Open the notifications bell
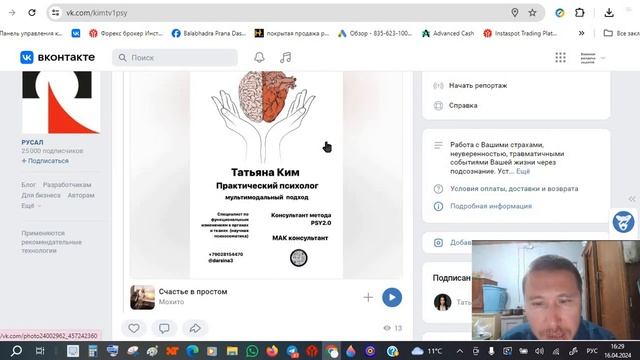 259,58
